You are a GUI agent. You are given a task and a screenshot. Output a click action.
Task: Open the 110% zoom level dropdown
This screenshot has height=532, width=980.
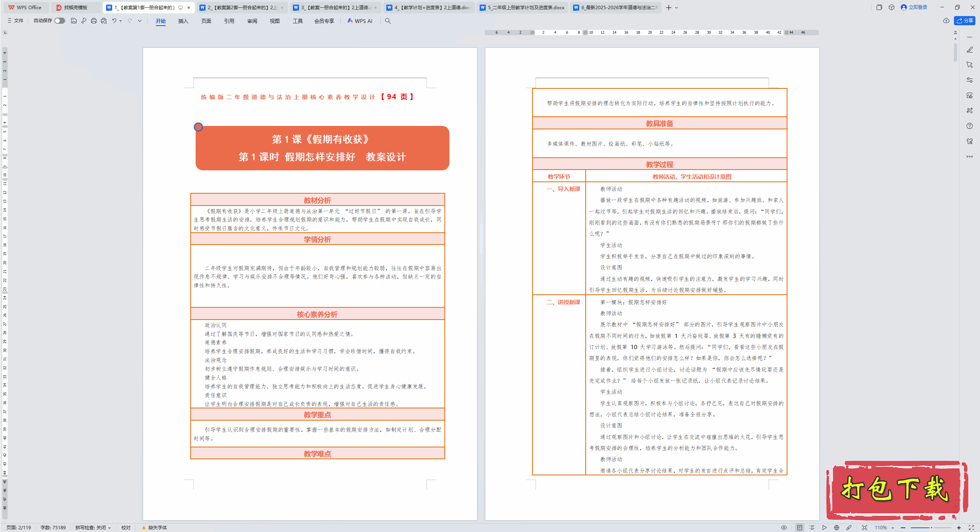(x=884, y=527)
